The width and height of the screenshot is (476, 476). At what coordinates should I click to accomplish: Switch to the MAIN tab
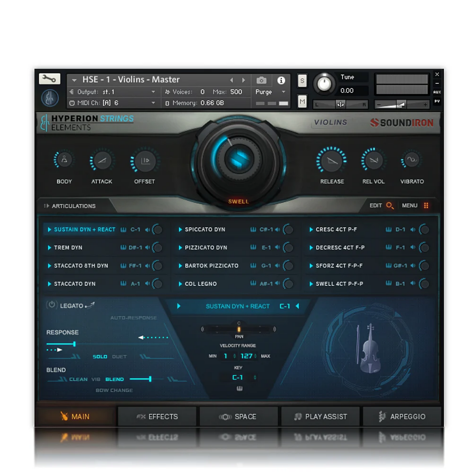[x=76, y=417]
